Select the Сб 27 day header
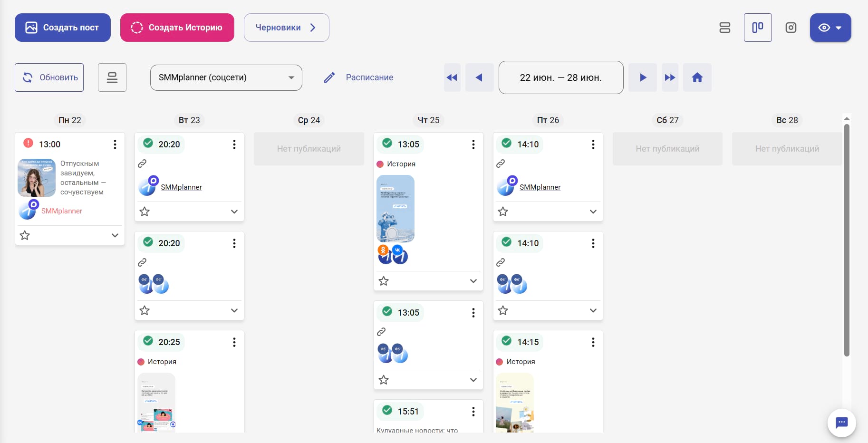 668,120
